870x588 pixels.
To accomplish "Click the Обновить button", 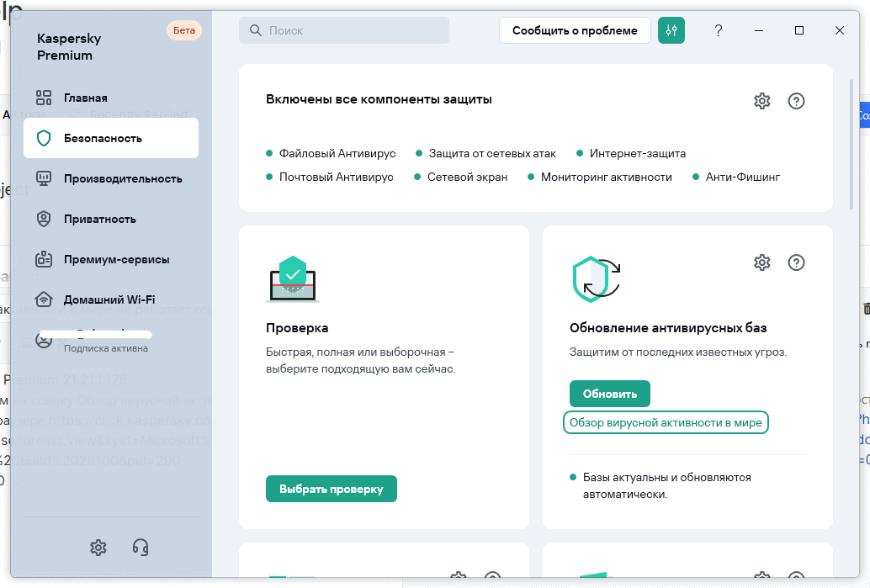I will (610, 394).
